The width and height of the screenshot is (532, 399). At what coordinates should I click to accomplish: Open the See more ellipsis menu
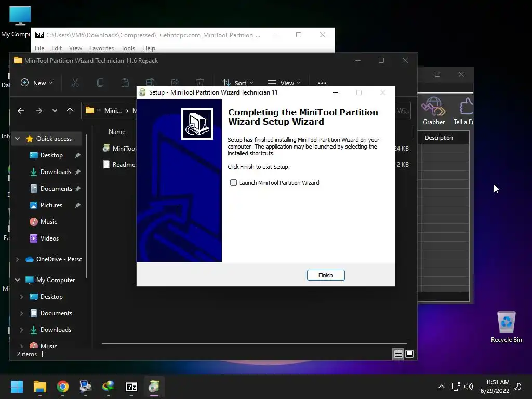(x=322, y=83)
